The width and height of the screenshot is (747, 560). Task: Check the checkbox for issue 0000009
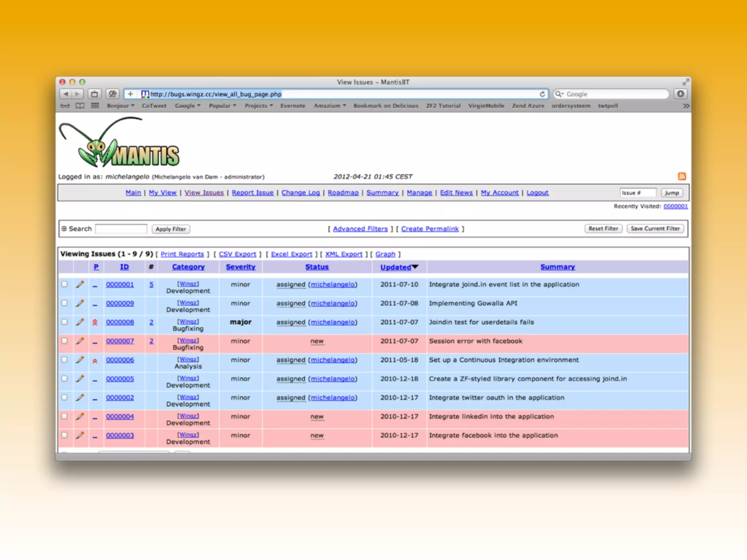pyautogui.click(x=65, y=303)
